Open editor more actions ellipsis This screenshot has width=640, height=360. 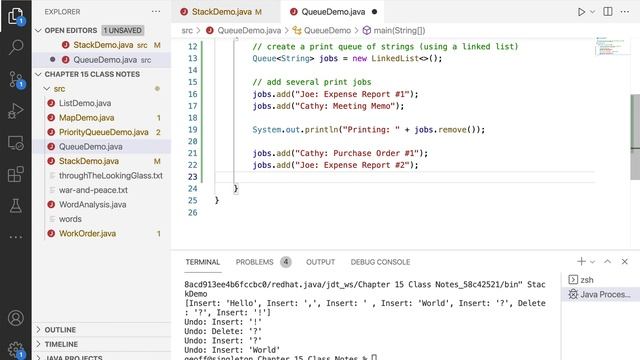click(x=625, y=12)
